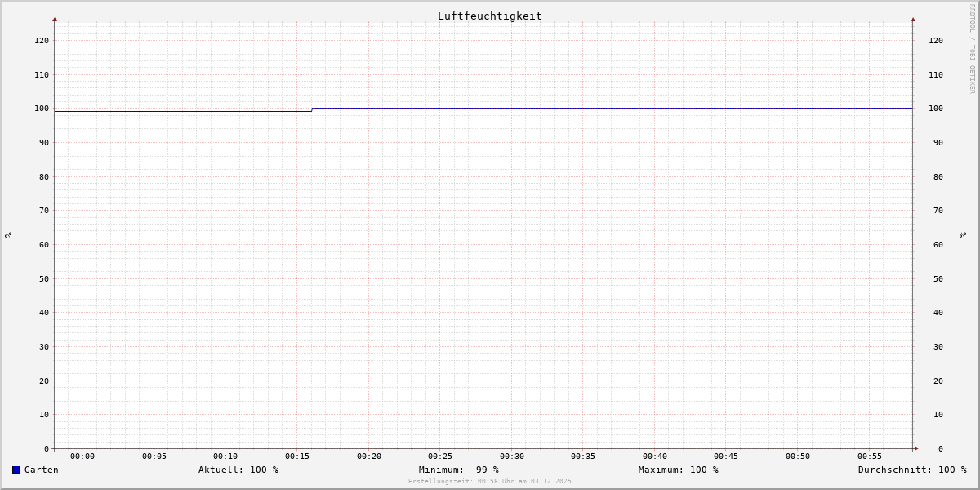Click the left axis 100 label

click(x=42, y=109)
